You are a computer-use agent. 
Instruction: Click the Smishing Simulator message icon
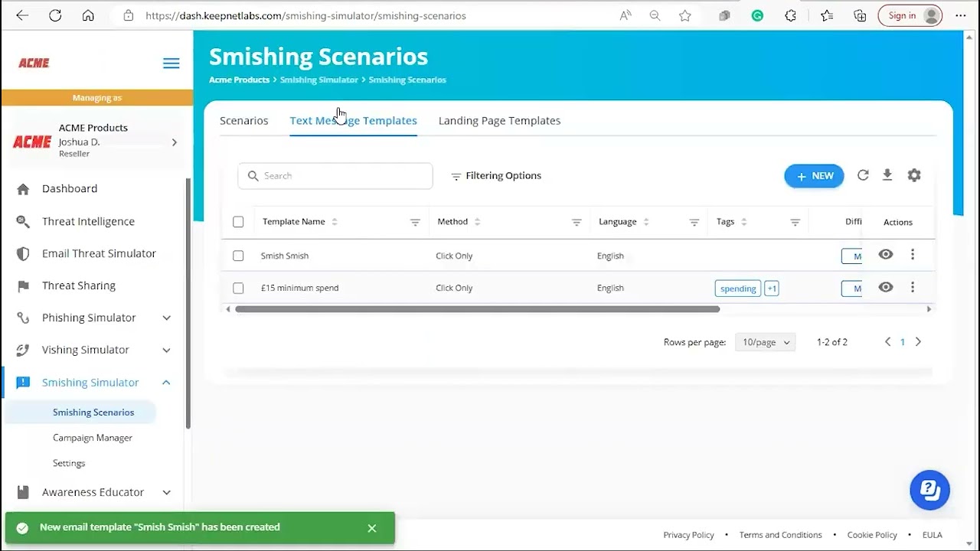coord(23,383)
